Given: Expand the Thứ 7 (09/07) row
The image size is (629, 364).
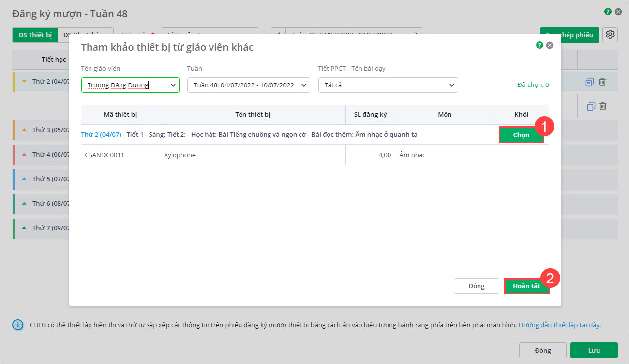Looking at the screenshot, I should point(24,228).
